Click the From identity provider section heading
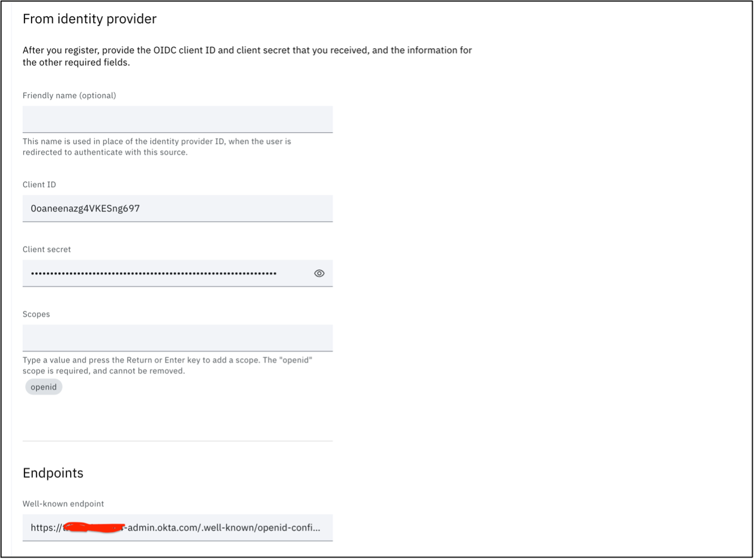Screen dimensions: 756x560 [89, 19]
